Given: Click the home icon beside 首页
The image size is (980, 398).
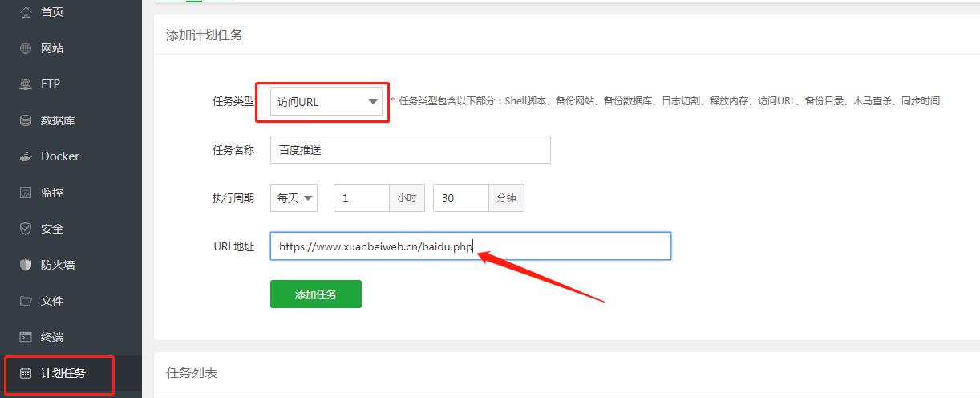Looking at the screenshot, I should pyautogui.click(x=26, y=12).
